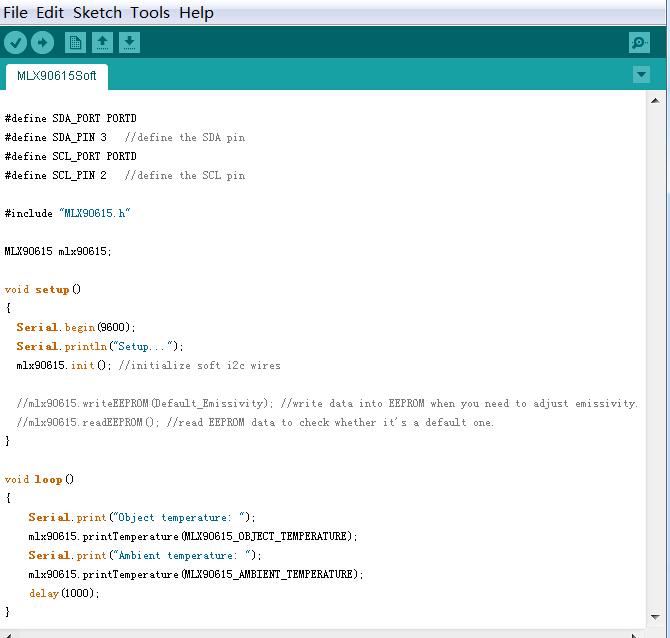670x638 pixels.
Task: Open the File menu
Action: [15, 12]
